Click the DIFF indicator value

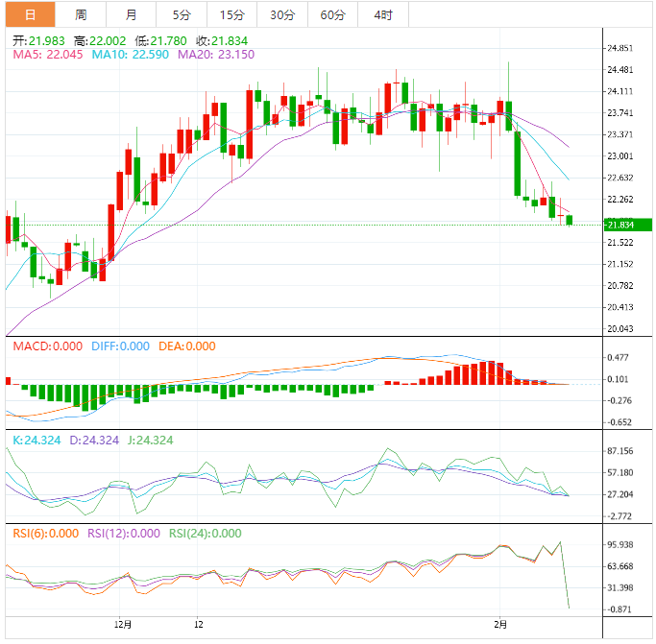click(x=120, y=346)
